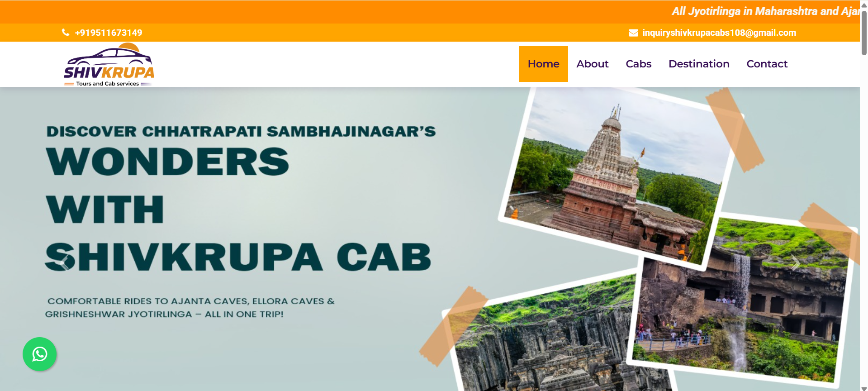
Task: Click the page vertical scrollbar thumb
Action: click(864, 32)
